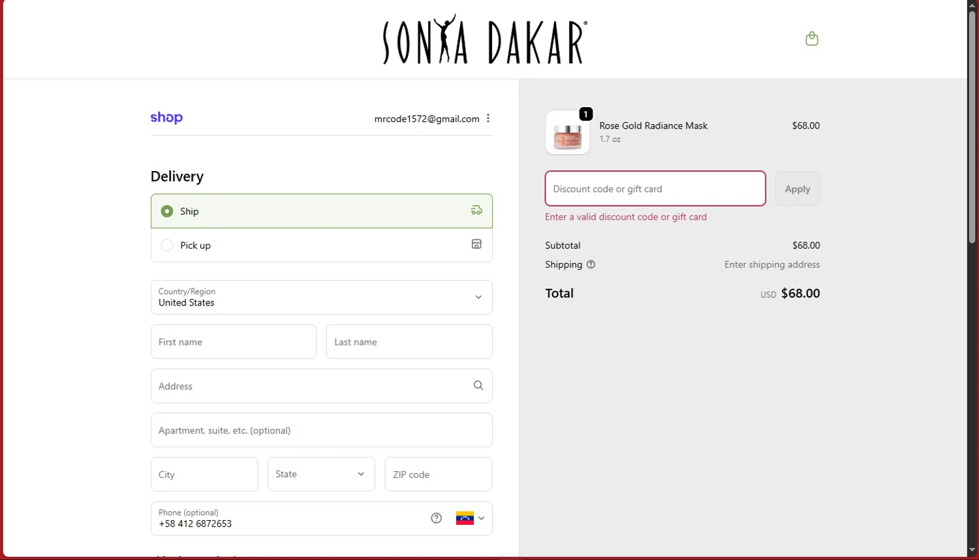Open account options three-dot menu

[x=488, y=118]
